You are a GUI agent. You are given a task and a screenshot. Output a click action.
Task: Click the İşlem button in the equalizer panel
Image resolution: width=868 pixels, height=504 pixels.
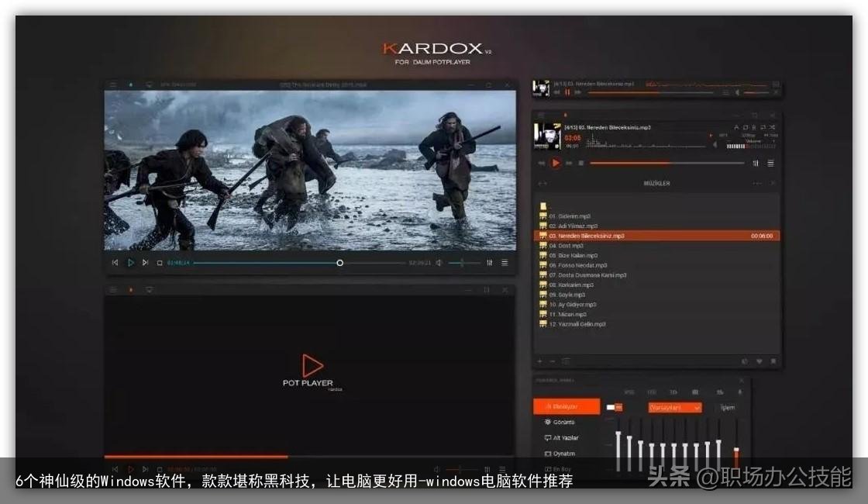[x=726, y=409]
